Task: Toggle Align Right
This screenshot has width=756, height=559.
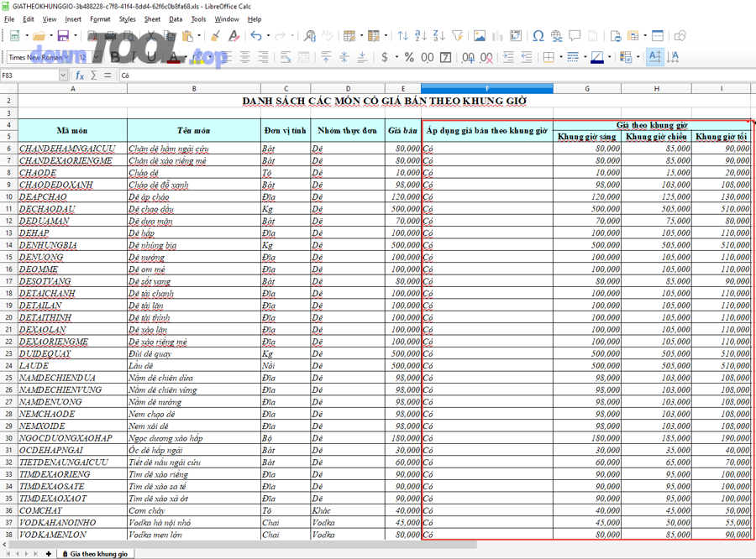Action: point(263,57)
